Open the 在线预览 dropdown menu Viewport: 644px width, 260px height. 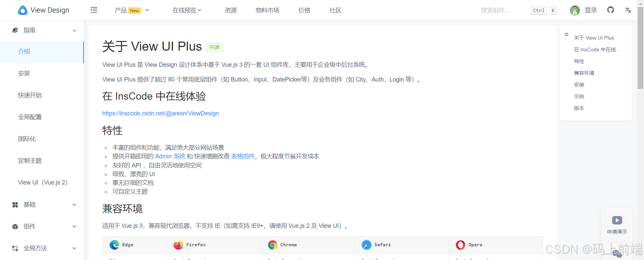tap(187, 10)
